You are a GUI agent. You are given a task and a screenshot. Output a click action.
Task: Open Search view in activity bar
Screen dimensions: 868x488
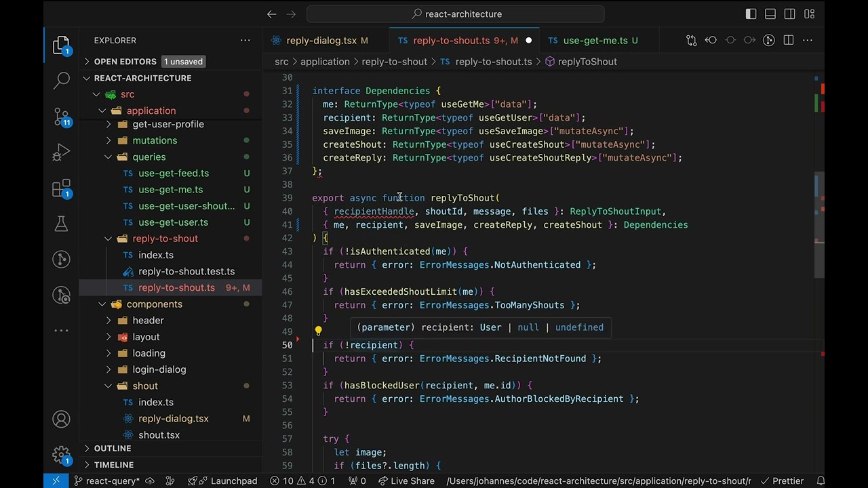(x=61, y=81)
